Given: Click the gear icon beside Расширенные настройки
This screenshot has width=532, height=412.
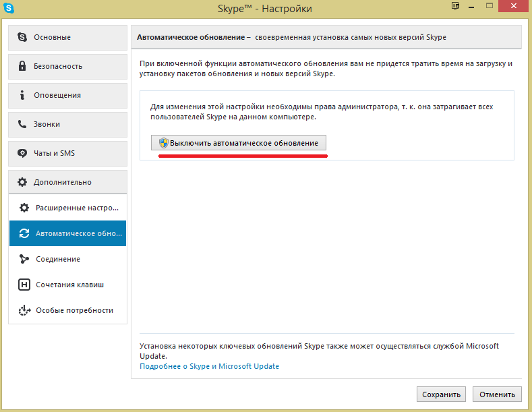Looking at the screenshot, I should point(24,208).
